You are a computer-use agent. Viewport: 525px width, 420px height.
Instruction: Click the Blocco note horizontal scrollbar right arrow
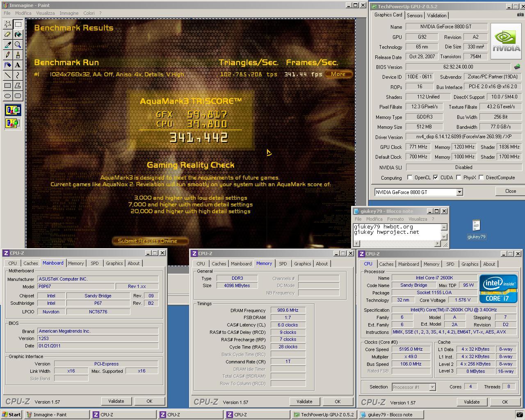[437, 243]
